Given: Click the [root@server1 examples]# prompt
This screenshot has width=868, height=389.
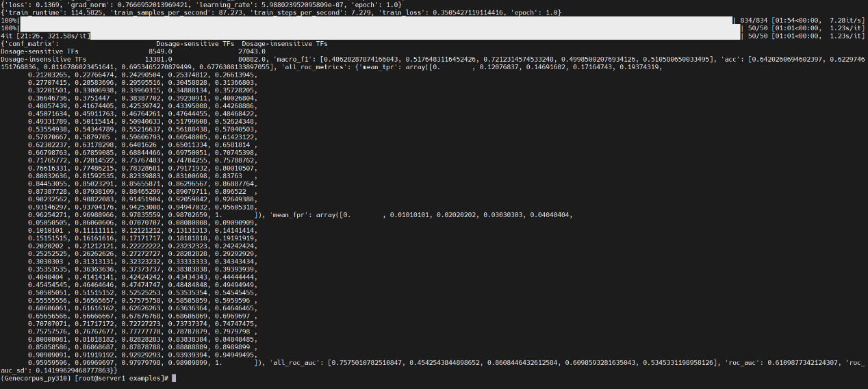Looking at the screenshot, I should point(121,378).
